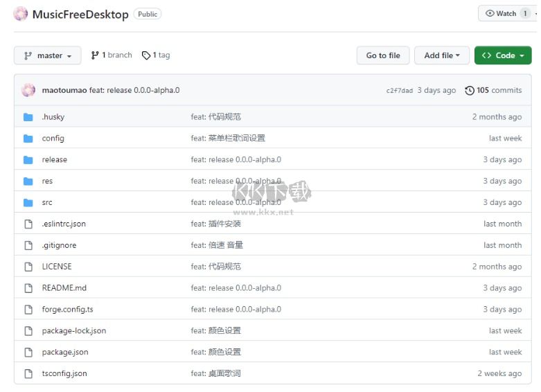Click 'last month' on .gitignore row
Screen dimensions: 541x392
click(503, 245)
